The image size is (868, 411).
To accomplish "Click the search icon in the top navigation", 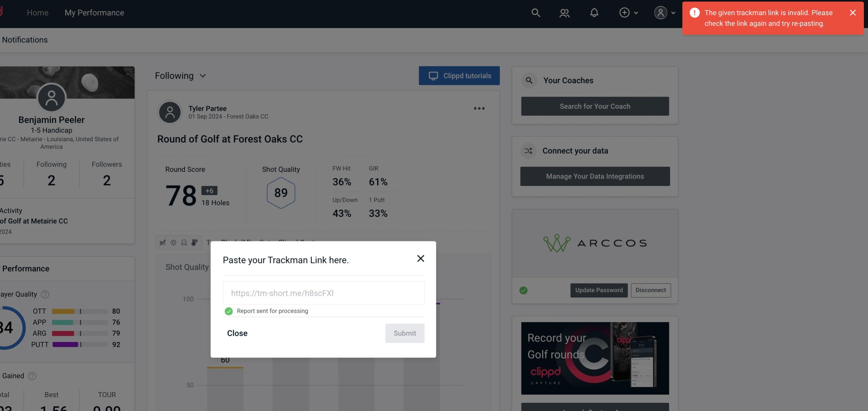I will tap(535, 12).
